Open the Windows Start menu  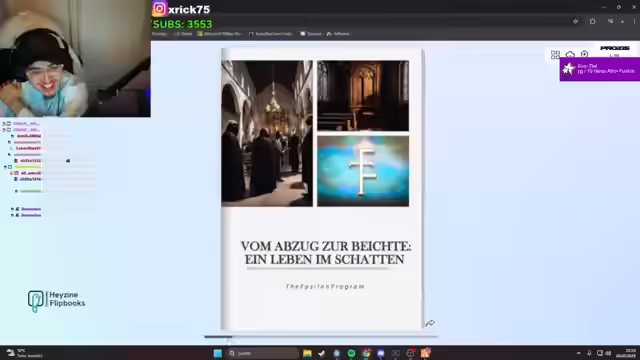pyautogui.click(x=218, y=353)
